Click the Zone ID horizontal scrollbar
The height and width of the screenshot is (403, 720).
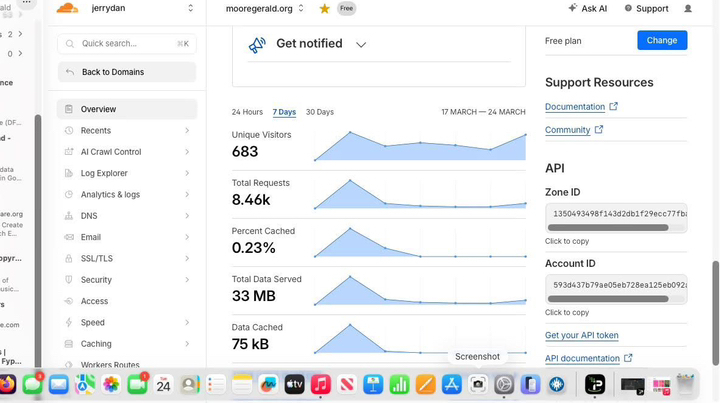click(608, 228)
